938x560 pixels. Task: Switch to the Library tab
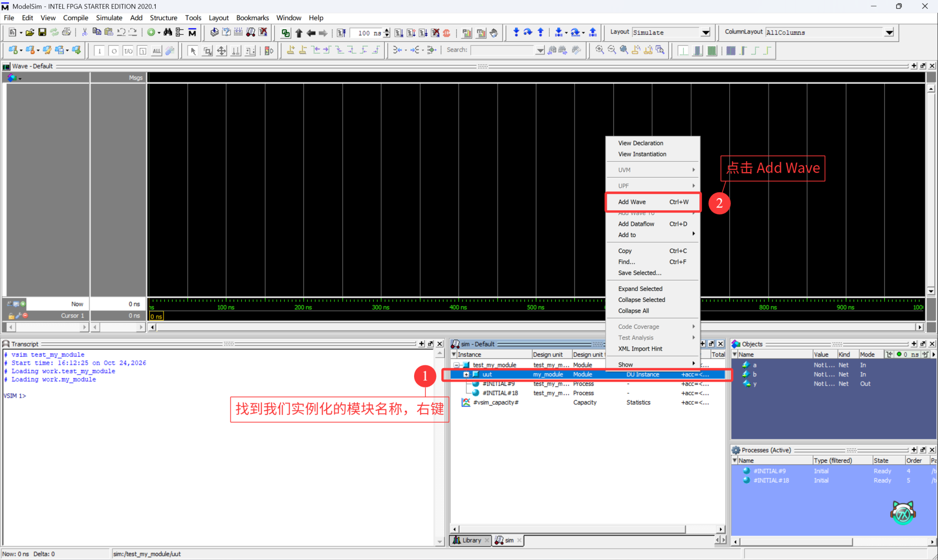coord(470,540)
